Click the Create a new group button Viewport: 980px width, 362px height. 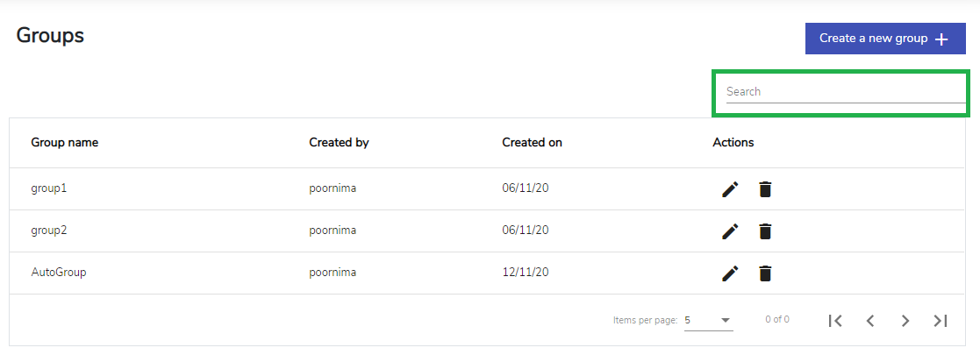(885, 39)
